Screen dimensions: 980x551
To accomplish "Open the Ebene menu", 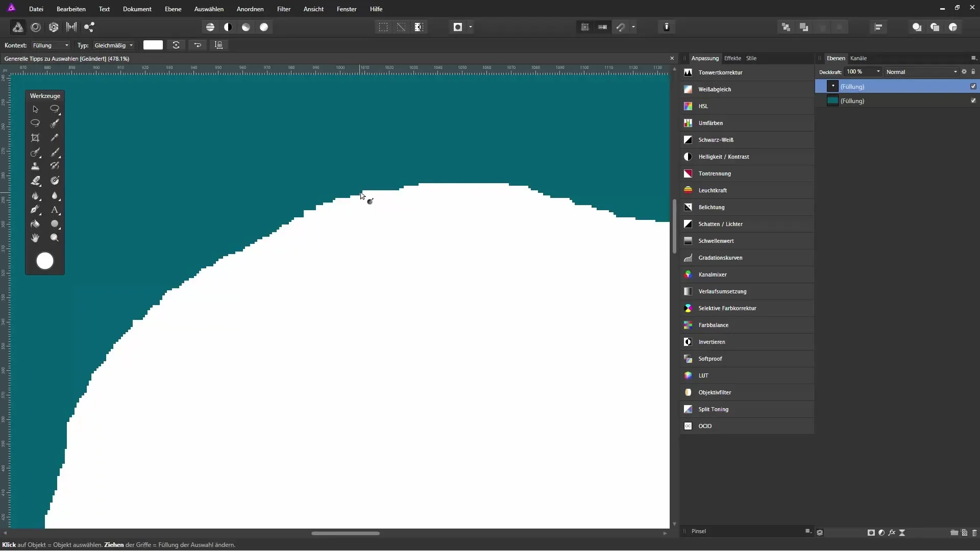I will pos(173,9).
